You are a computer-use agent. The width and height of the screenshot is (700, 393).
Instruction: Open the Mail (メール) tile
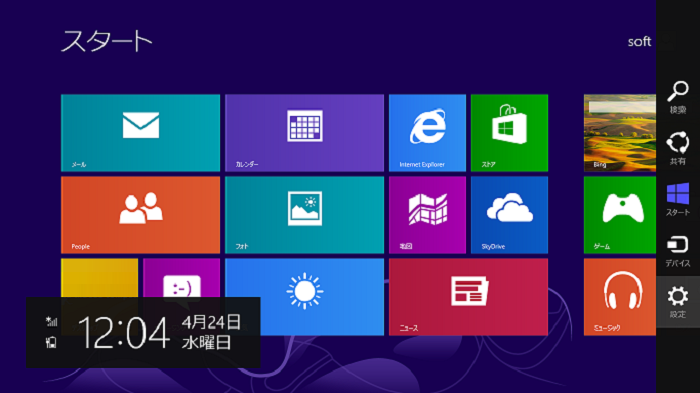(140, 133)
